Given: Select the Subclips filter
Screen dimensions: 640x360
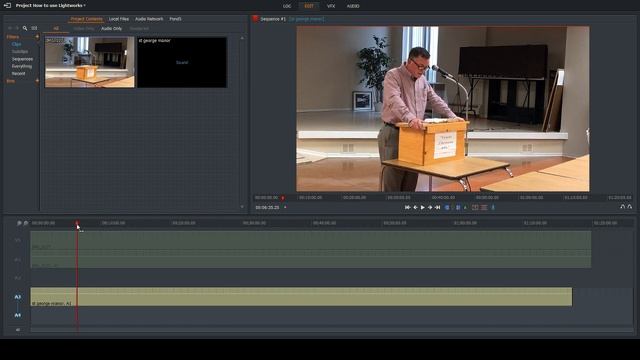Looking at the screenshot, I should 20,51.
